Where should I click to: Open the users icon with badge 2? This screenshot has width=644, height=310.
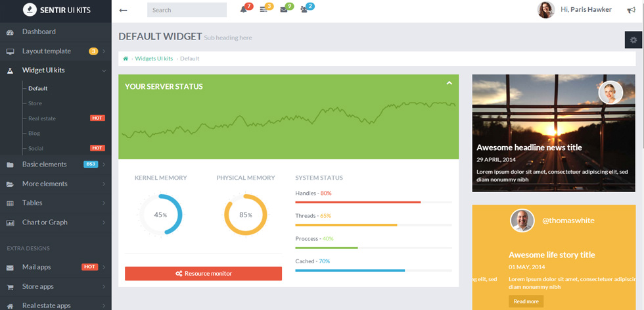[304, 10]
